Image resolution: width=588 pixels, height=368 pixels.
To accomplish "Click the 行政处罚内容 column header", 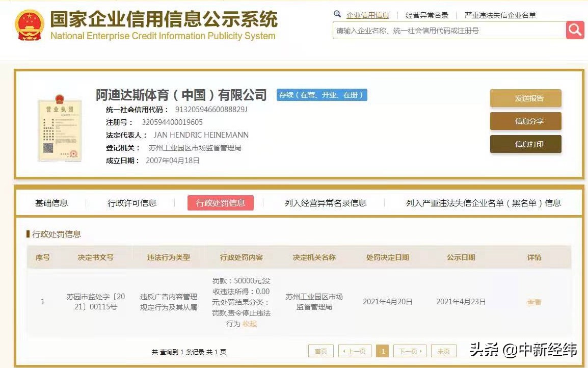I will [x=241, y=257].
